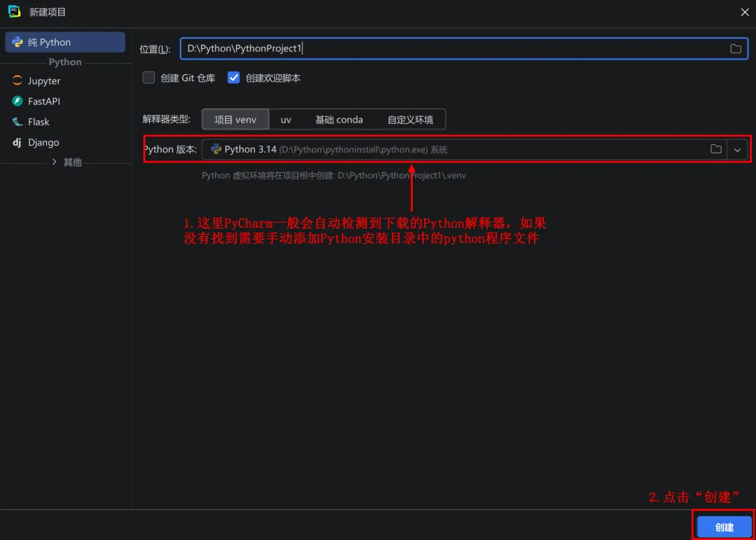Click the 创建 button
756x540 pixels.
pos(724,527)
